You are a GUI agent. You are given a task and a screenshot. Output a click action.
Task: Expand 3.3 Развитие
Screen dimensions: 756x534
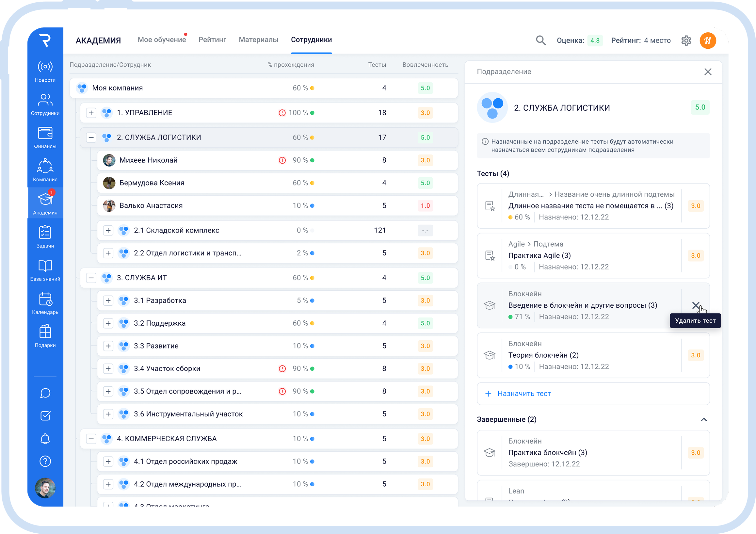coord(108,346)
